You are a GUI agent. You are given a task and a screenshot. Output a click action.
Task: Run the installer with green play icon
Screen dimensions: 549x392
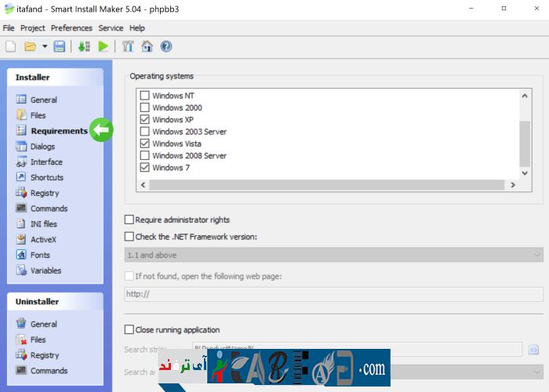(104, 47)
